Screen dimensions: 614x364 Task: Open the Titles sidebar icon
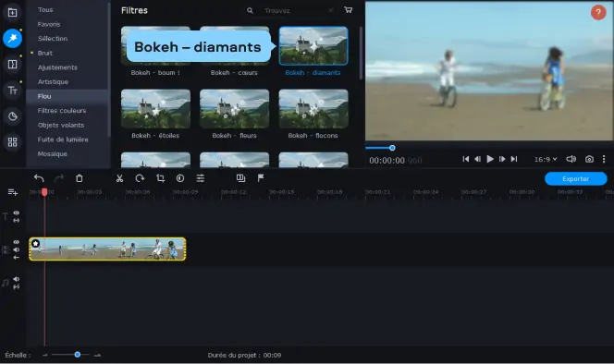pos(12,91)
